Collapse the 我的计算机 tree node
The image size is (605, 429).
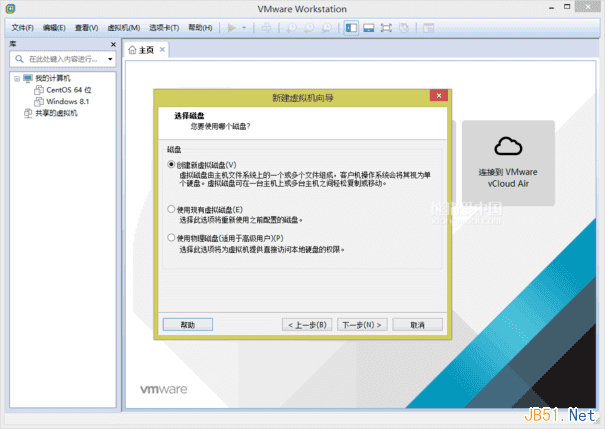tap(17, 79)
